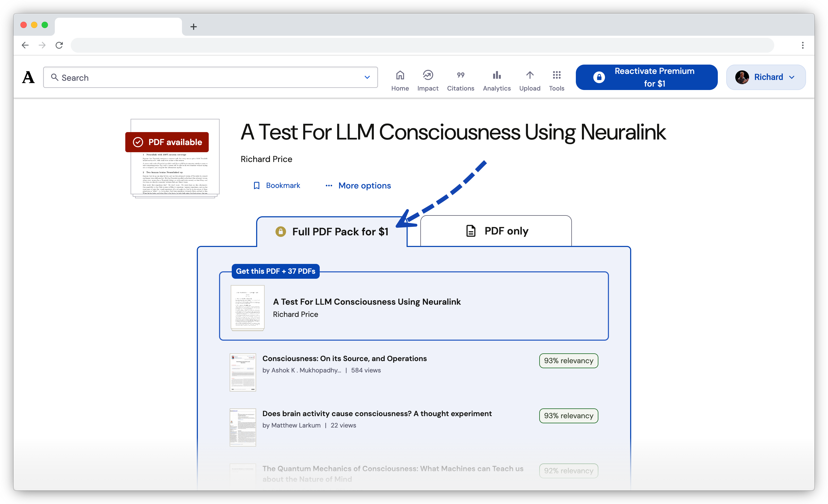Click the browser back arrow
The height and width of the screenshot is (504, 828).
[25, 45]
